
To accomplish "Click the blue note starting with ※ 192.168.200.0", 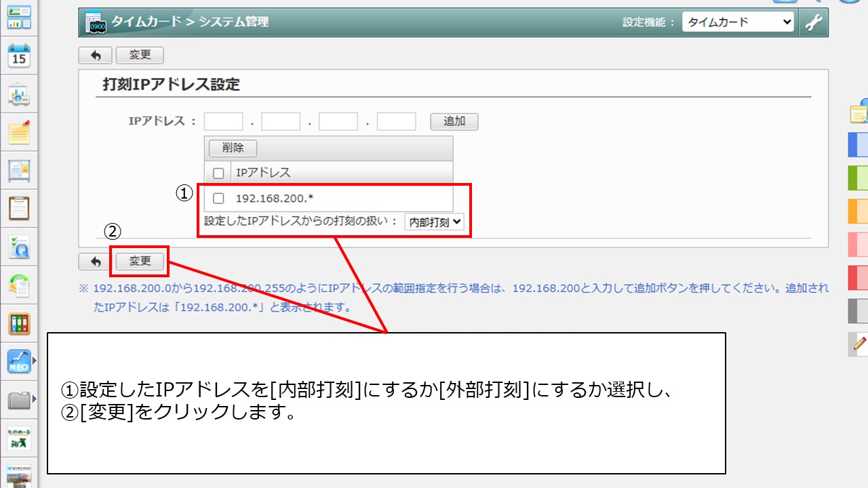I will 454,298.
